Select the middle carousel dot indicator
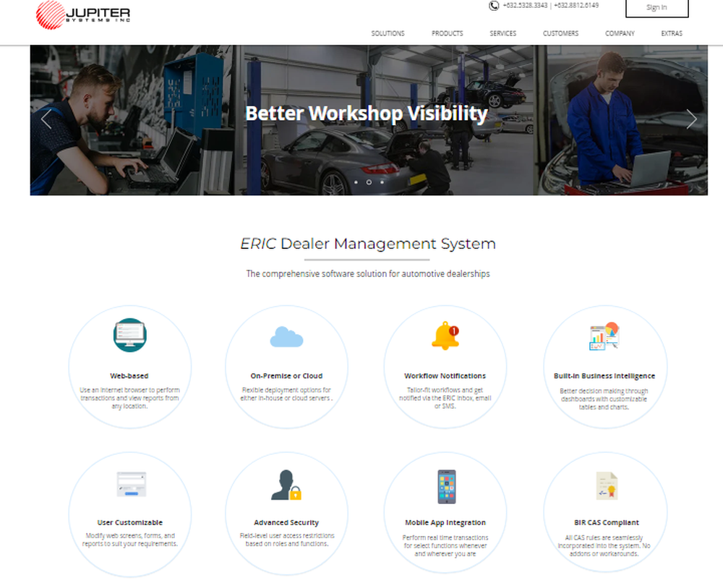723x588 pixels. [369, 182]
